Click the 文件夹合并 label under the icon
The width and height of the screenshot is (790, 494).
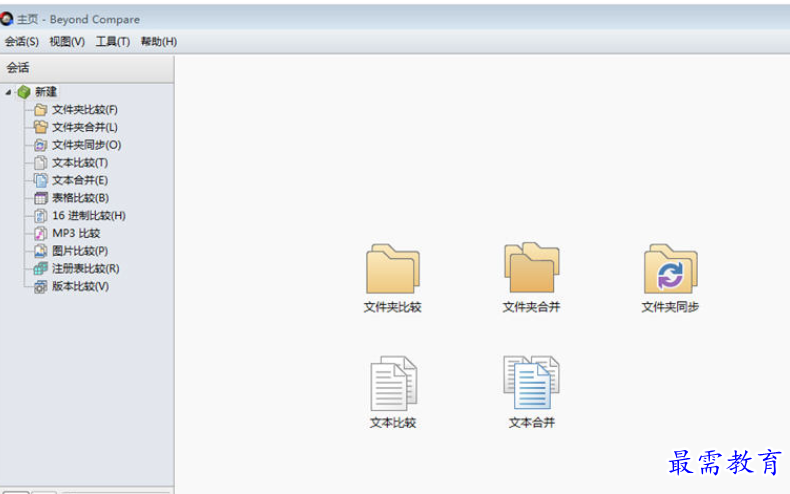coord(532,307)
